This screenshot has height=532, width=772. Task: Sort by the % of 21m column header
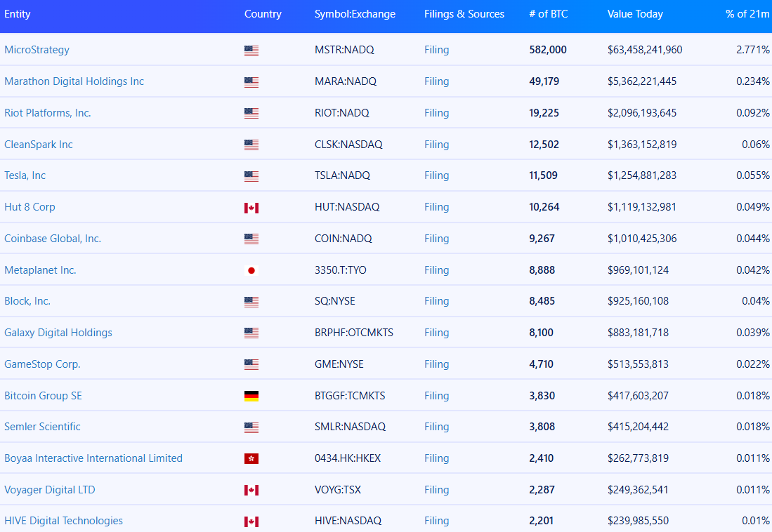tap(747, 14)
